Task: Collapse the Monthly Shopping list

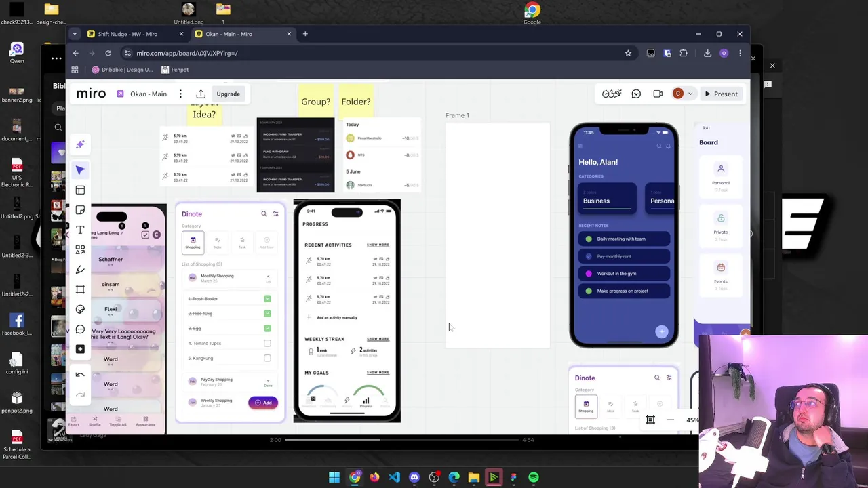Action: (x=268, y=277)
